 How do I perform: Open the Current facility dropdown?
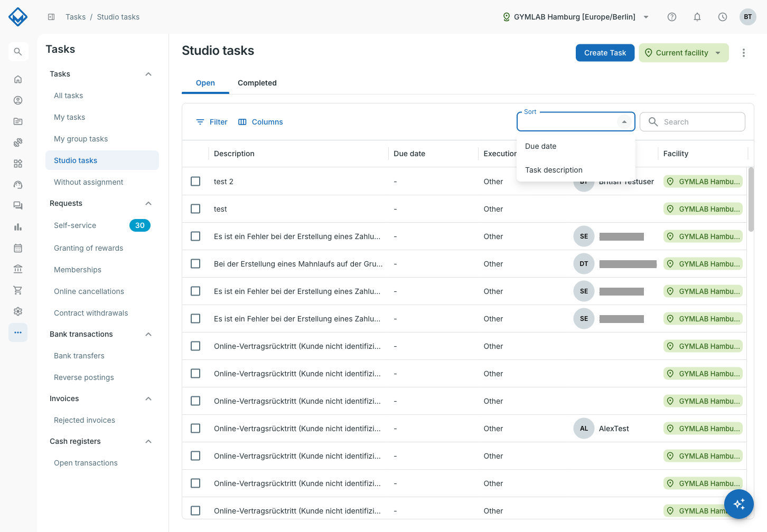point(684,53)
